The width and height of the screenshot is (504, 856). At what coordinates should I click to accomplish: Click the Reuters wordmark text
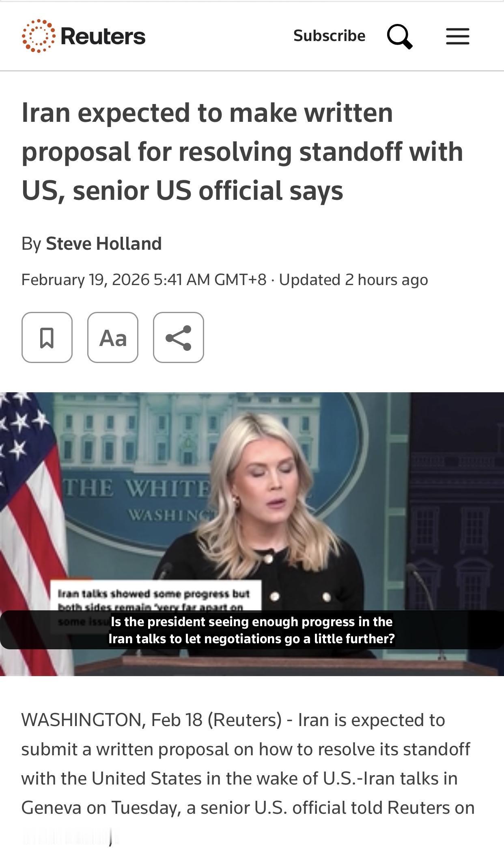tap(103, 36)
